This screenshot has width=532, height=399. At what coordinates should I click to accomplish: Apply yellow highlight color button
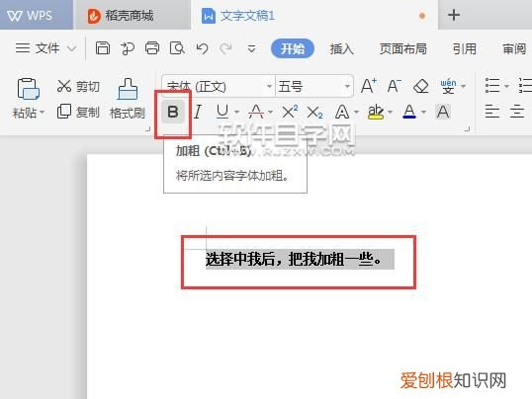(376, 112)
